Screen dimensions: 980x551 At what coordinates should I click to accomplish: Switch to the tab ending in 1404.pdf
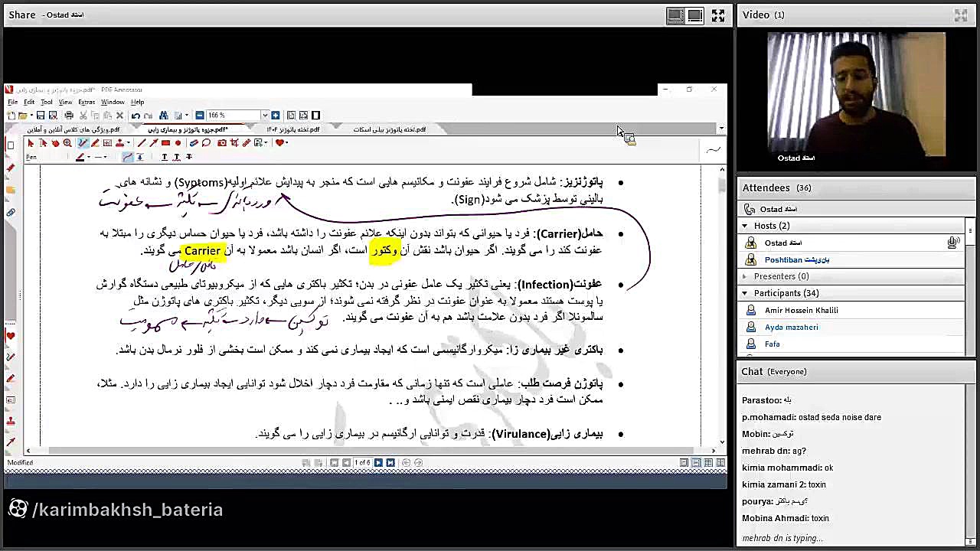[x=293, y=129]
